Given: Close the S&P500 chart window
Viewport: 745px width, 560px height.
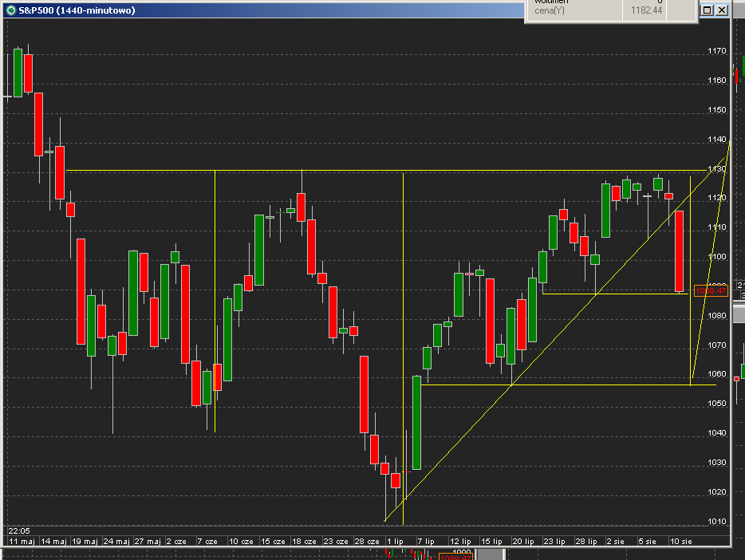Looking at the screenshot, I should click(722, 10).
